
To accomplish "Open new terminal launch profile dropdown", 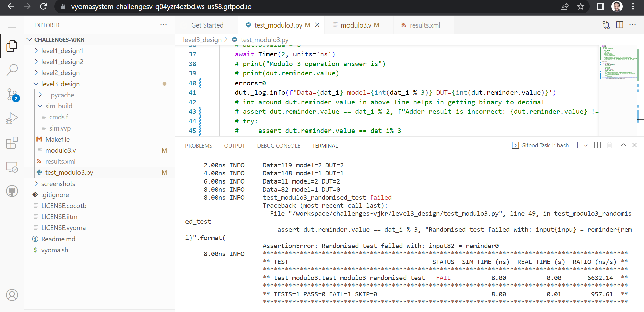I will [586, 145].
